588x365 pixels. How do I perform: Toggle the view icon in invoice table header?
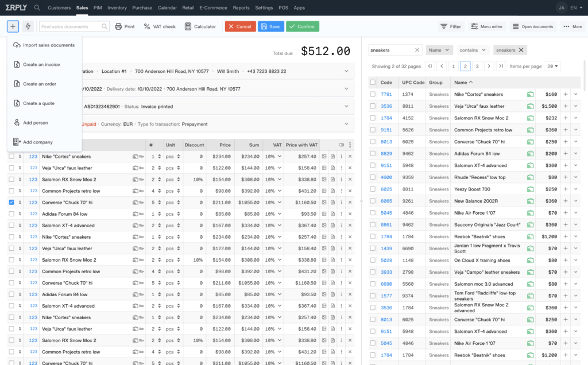coord(341,145)
